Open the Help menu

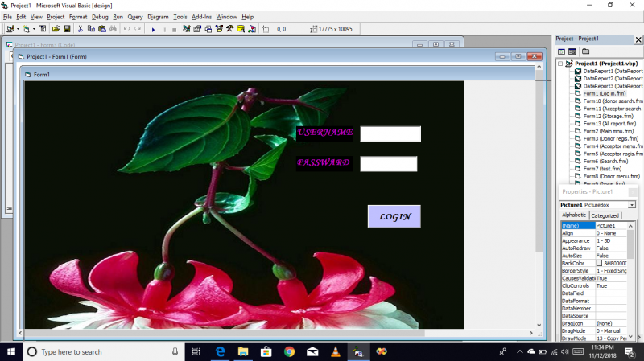click(x=248, y=17)
